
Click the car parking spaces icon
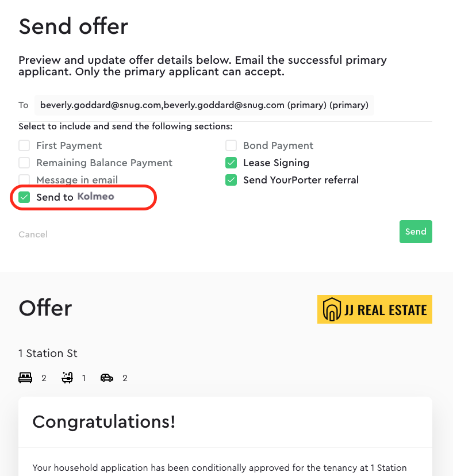tap(107, 378)
